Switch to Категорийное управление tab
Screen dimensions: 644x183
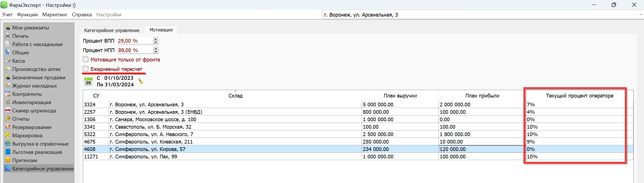pos(112,30)
